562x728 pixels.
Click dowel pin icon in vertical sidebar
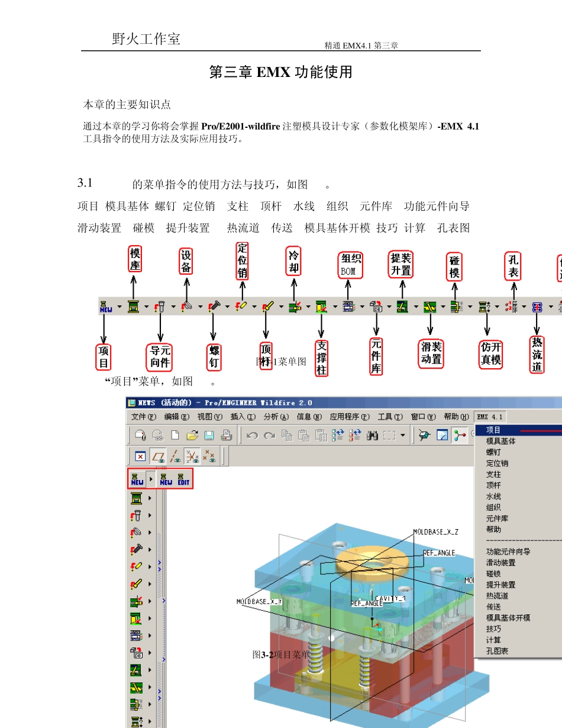coord(137,567)
